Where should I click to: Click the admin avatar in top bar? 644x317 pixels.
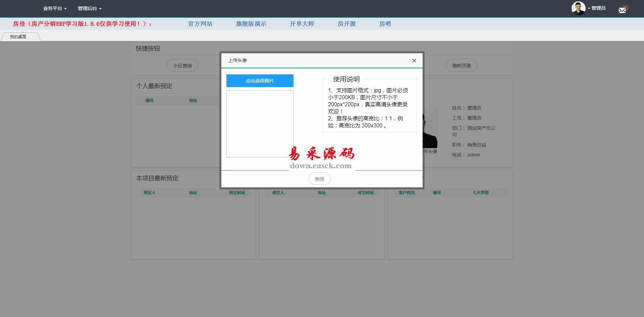click(578, 8)
